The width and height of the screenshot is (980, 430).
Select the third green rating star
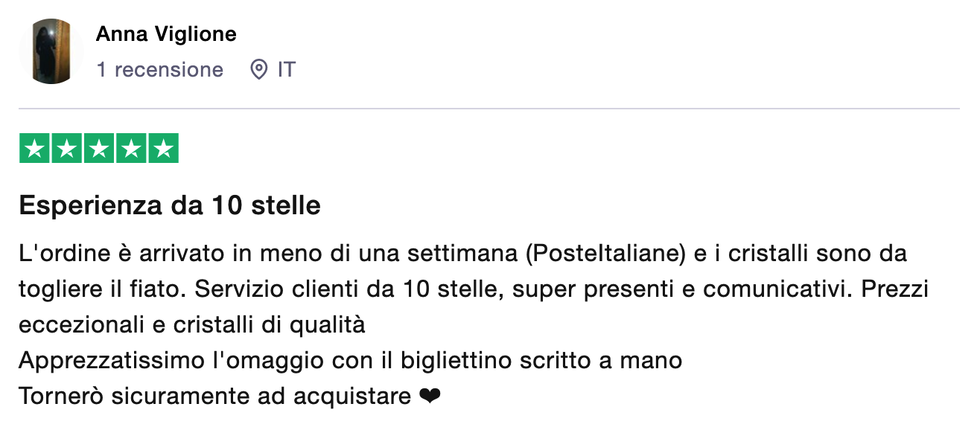[x=99, y=148]
